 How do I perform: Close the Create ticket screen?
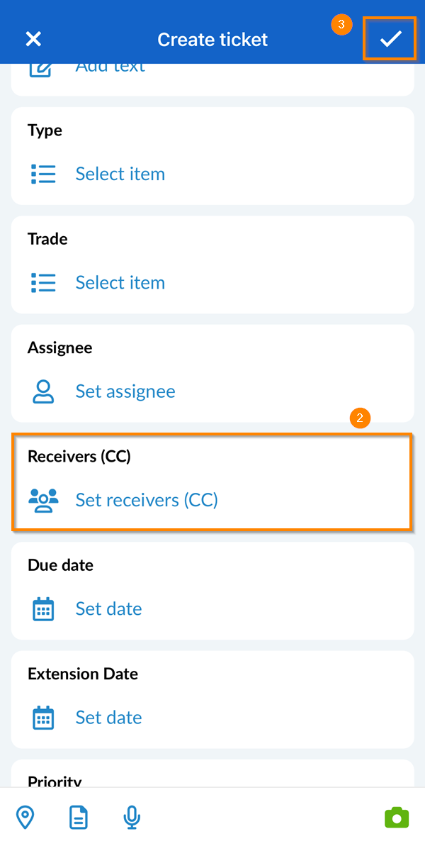coord(33,39)
